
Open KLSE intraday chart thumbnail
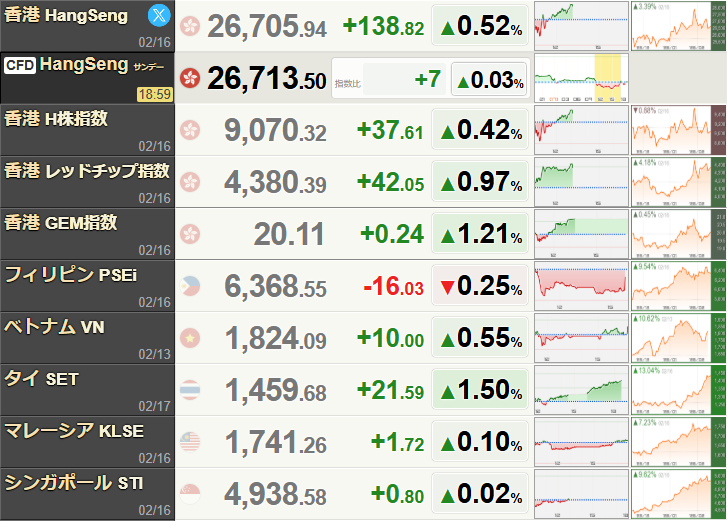581,442
